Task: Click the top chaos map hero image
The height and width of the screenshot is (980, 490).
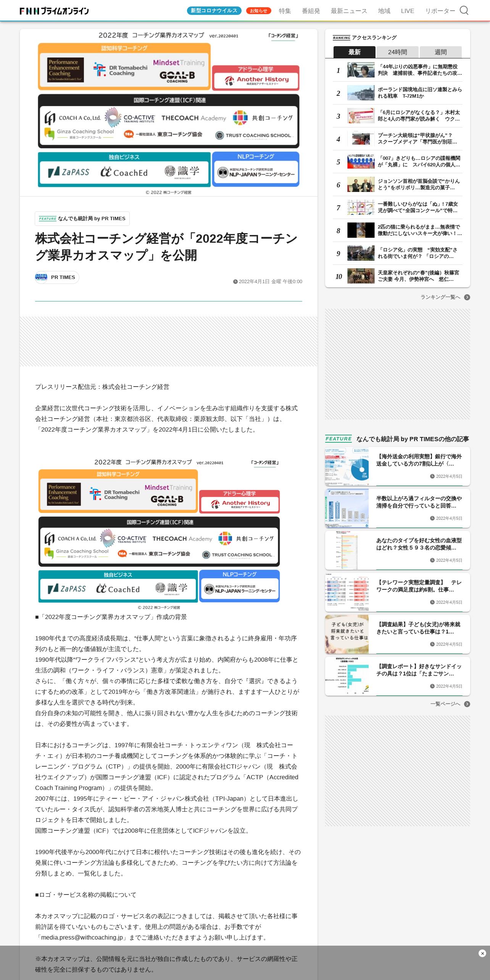Action: click(x=169, y=113)
